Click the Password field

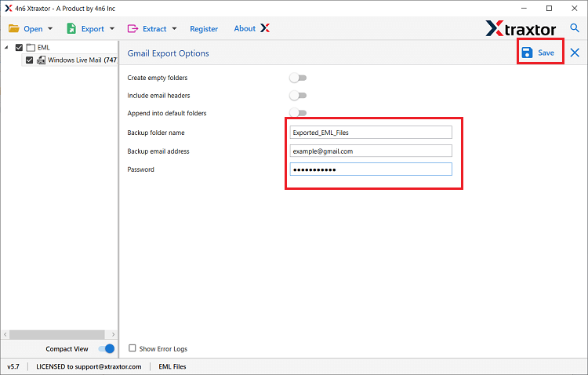coord(371,169)
